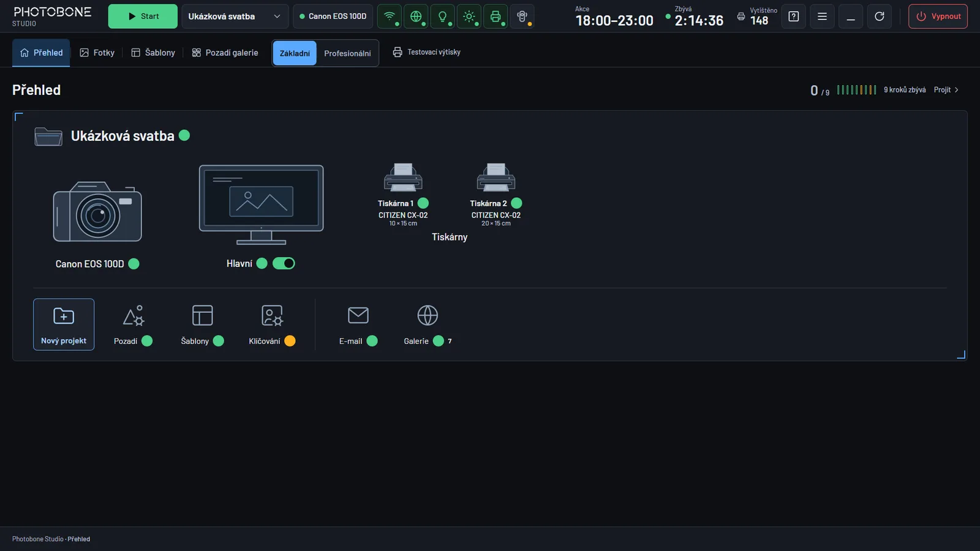The image size is (980, 551).
Task: Open the Pozadí galerie tab
Action: pyautogui.click(x=225, y=53)
